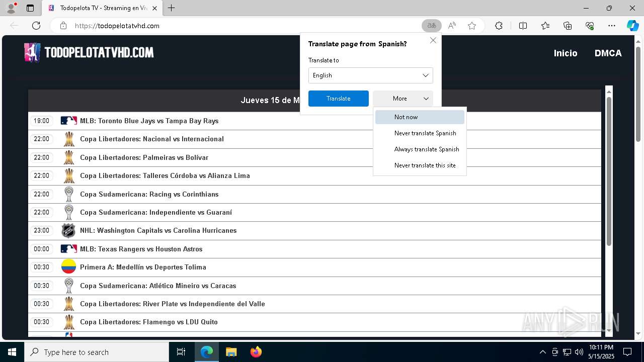The width and height of the screenshot is (644, 362).
Task: Open the Read aloud icon
Action: [452, 26]
